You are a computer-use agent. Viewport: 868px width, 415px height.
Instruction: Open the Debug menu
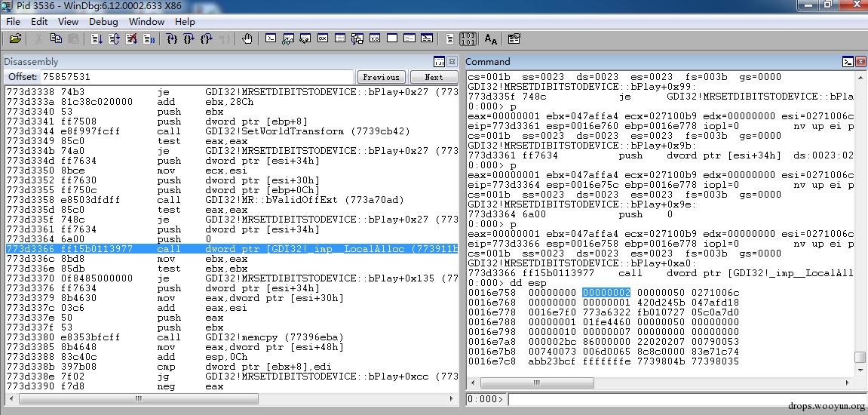[103, 22]
